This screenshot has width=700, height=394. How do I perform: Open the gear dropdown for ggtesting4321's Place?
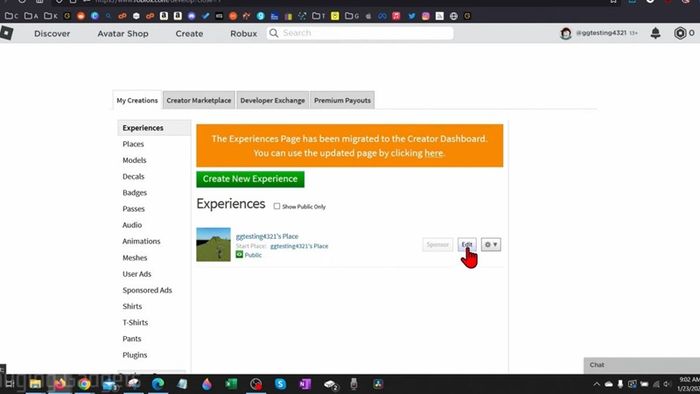click(x=491, y=245)
